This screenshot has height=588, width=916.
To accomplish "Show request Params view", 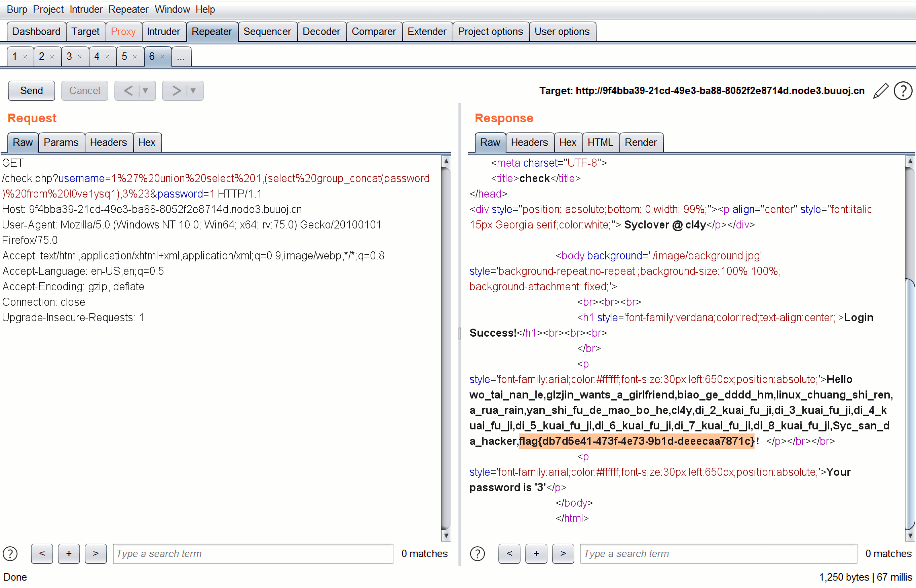I will 61,142.
